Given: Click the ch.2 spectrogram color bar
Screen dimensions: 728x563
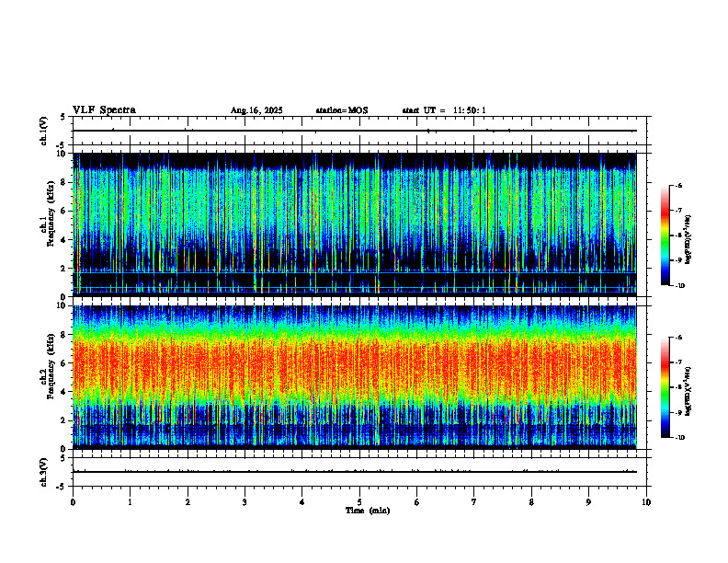Looking at the screenshot, I should click(665, 387).
